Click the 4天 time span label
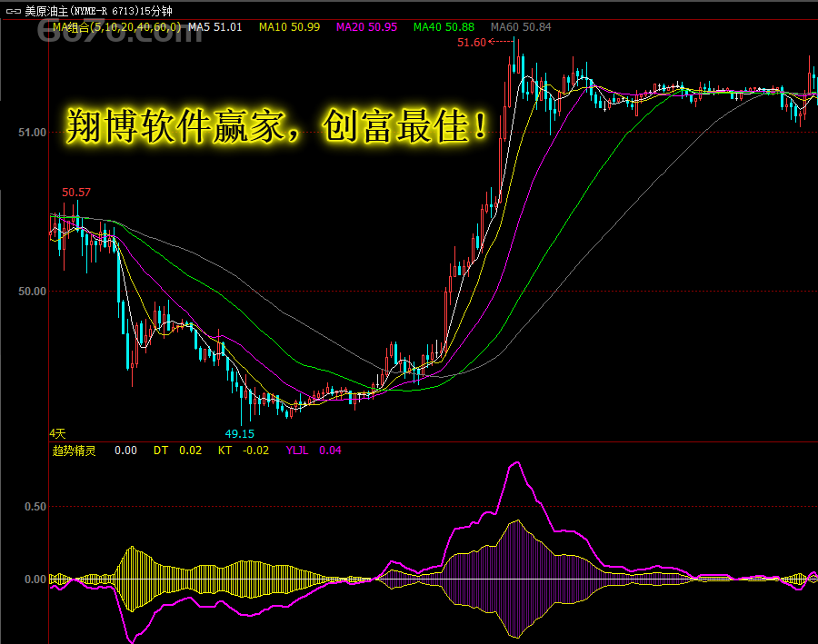The width and height of the screenshot is (818, 644). tap(57, 433)
